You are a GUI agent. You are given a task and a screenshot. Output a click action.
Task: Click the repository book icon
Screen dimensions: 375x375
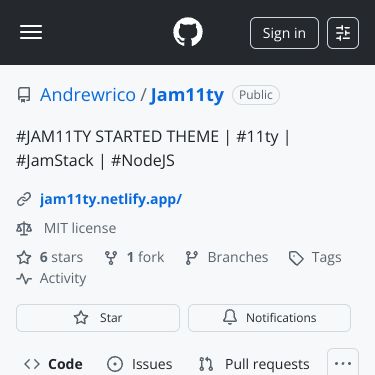pos(24,95)
